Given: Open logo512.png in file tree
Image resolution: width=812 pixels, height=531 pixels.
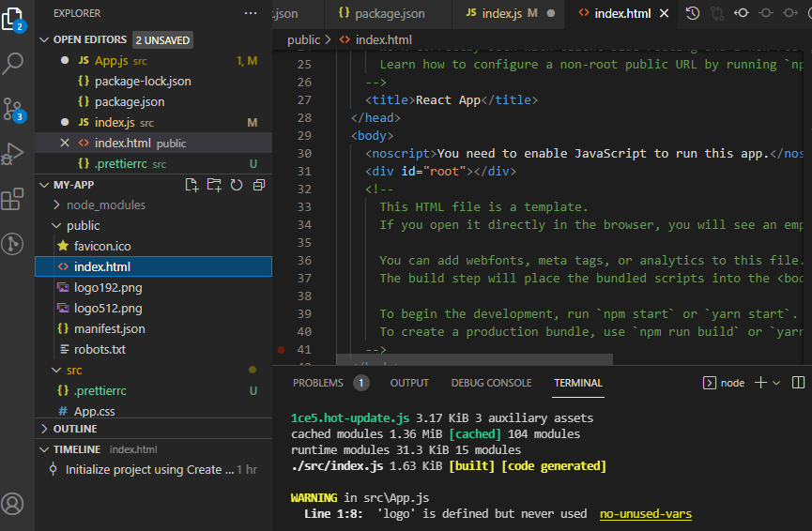Looking at the screenshot, I should (x=153, y=308).
